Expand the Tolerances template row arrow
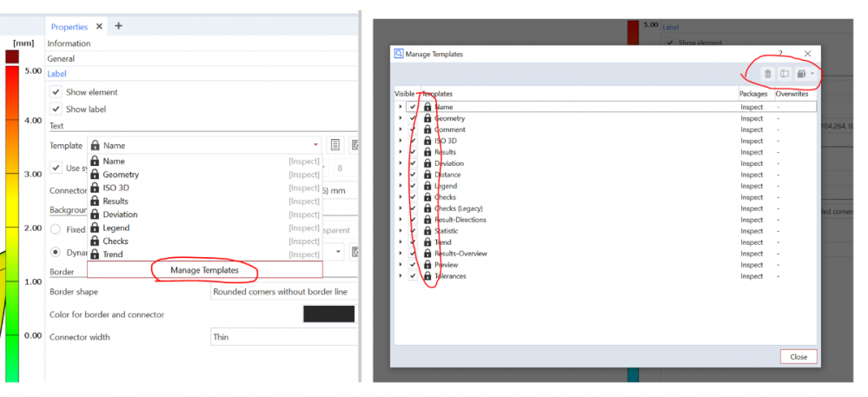The image size is (868, 397). point(401,275)
